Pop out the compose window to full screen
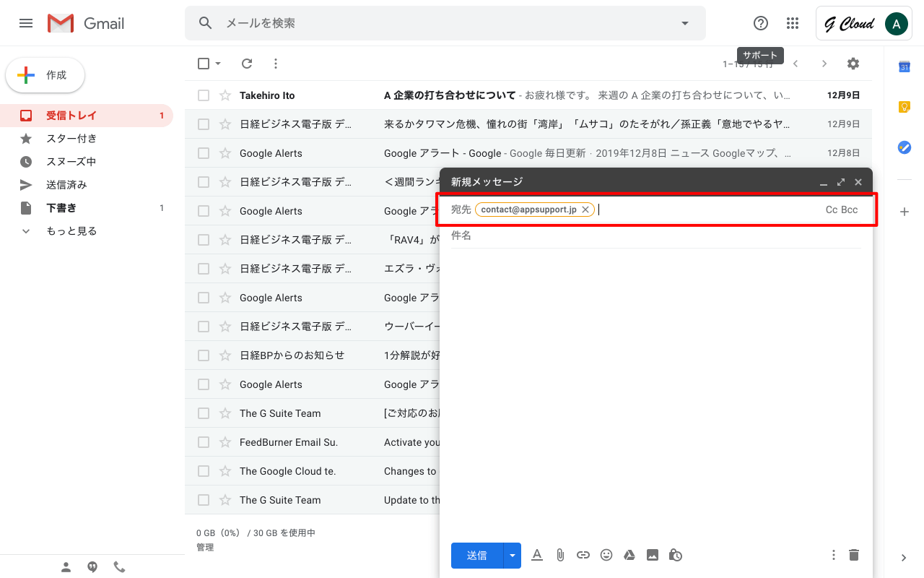 [x=841, y=182]
